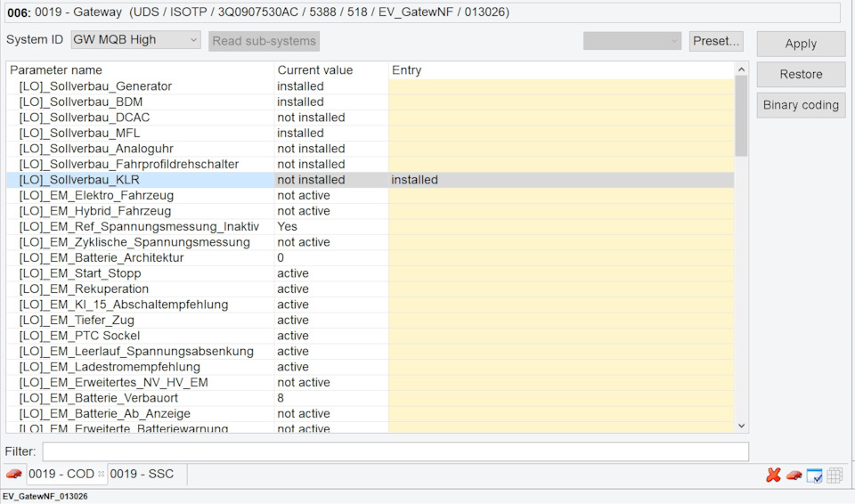Select the [LO]_EM_Rekuperation parameter

[84, 289]
